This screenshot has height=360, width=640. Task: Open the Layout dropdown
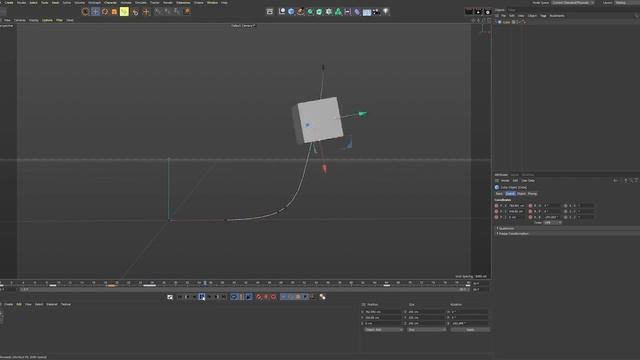pyautogui.click(x=627, y=2)
